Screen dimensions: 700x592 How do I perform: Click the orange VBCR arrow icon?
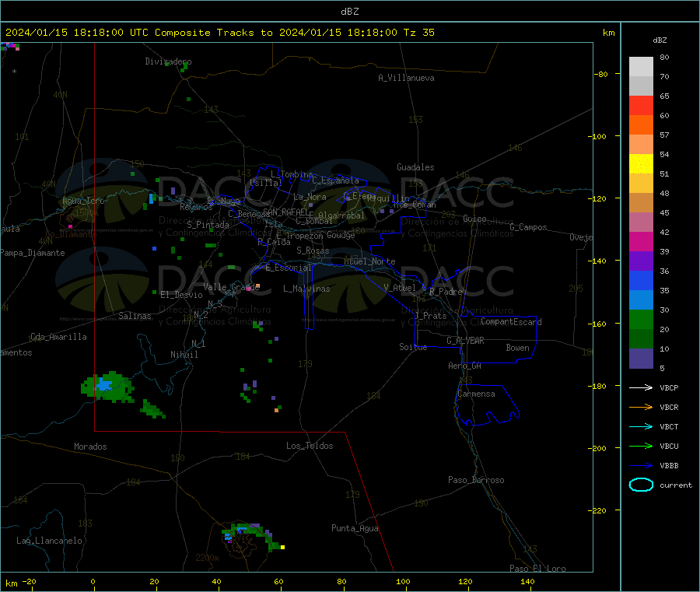641,407
